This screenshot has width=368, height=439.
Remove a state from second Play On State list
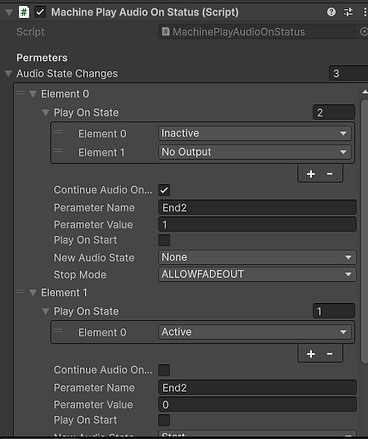[329, 354]
